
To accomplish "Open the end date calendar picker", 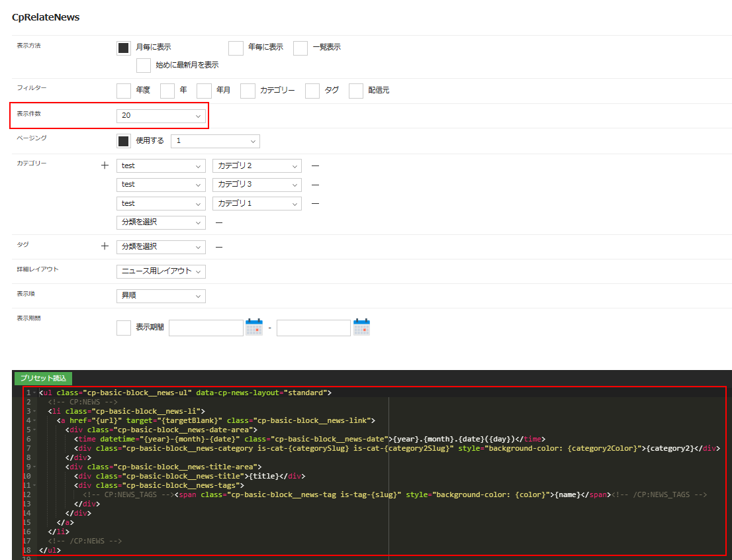I will pos(362,327).
